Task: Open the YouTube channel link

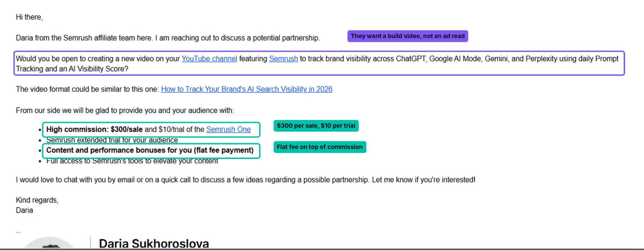Action: coord(209,59)
